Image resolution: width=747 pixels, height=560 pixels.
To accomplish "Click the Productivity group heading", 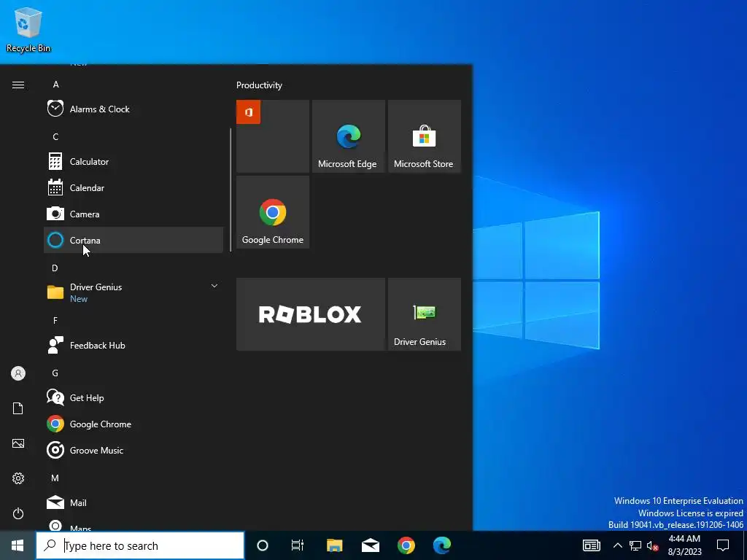I will tap(259, 85).
